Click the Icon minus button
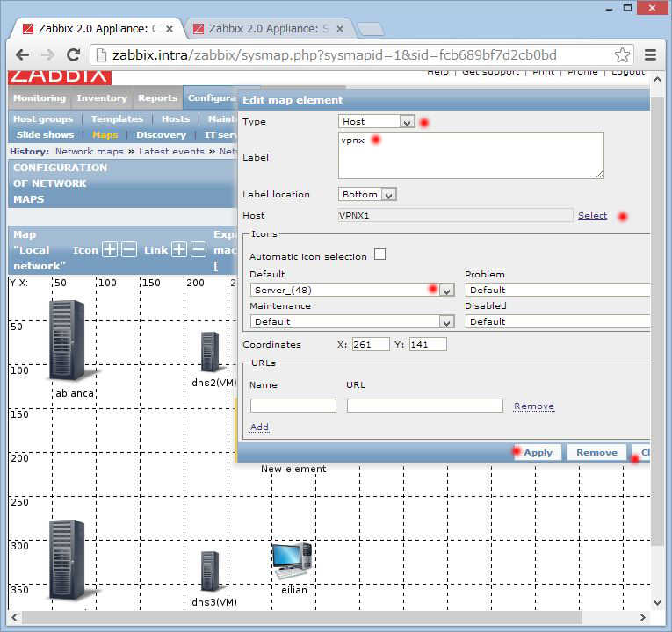 point(129,249)
